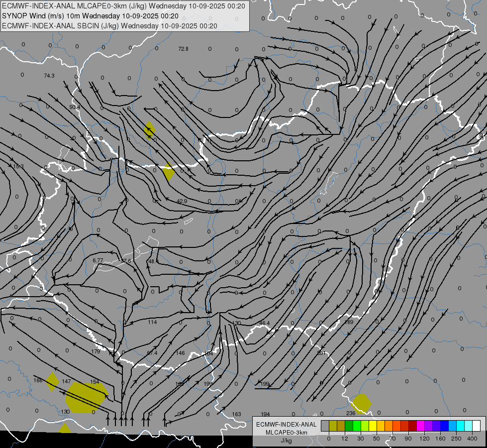Click the pure blue legend swatch after 160

tap(444, 426)
